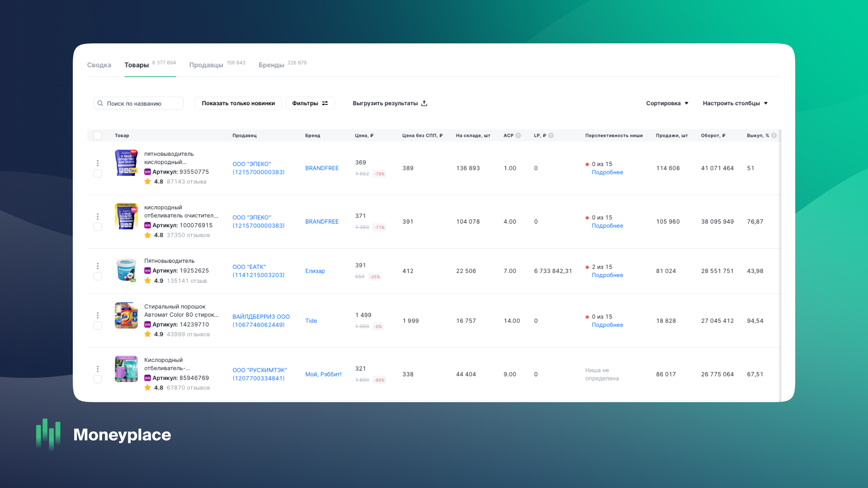Open the Бренды tab

271,65
